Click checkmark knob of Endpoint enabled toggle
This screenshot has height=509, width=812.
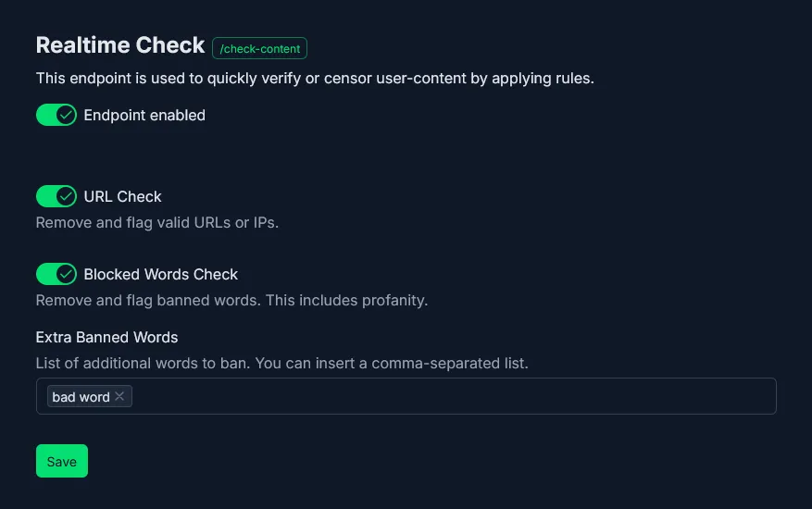click(66, 115)
